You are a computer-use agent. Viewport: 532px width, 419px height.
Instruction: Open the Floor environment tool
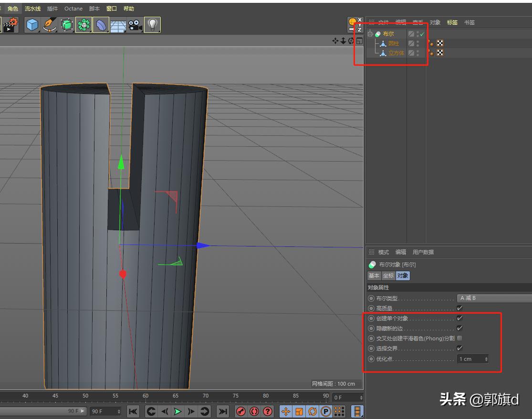118,25
